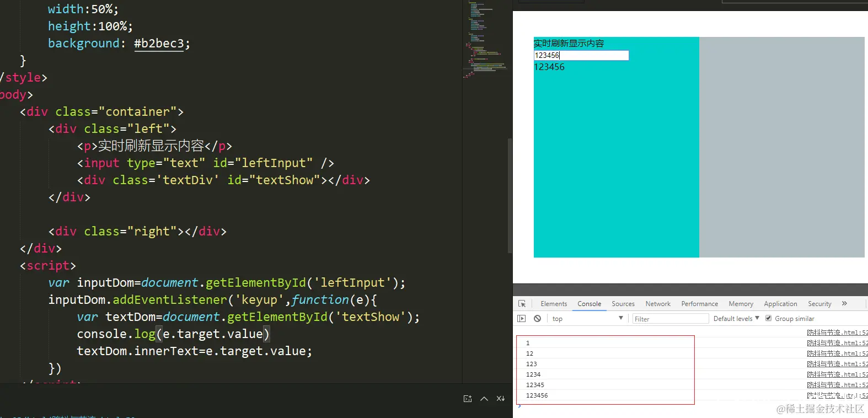
Task: Activate the DevTools inspect element picker
Action: 522,304
